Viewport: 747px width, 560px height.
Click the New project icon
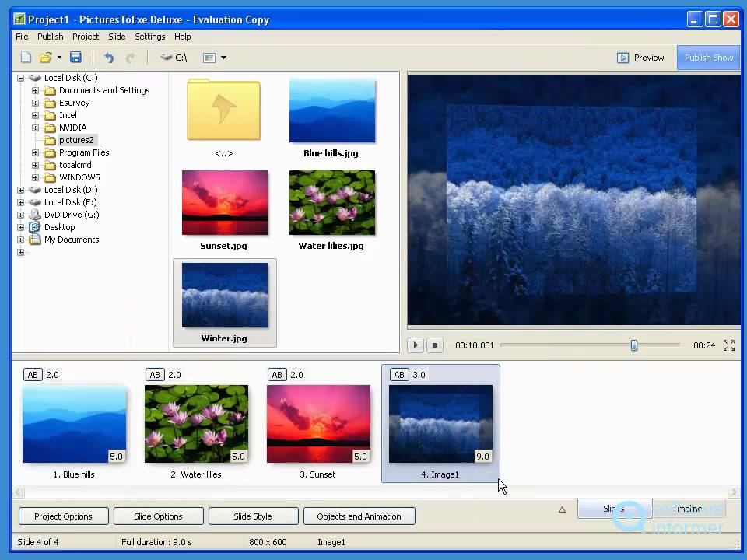point(26,58)
